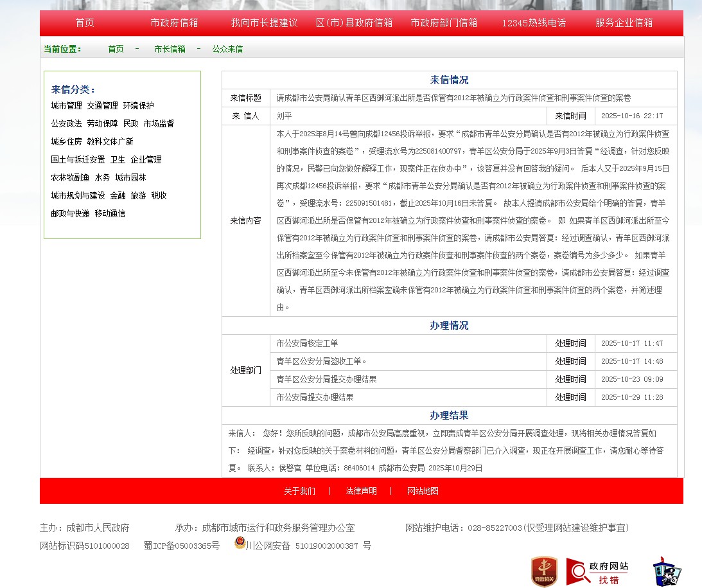Screen dimensions: 702x588
Task: Click the 政府网站找错 error-report icon
Action: [597, 572]
